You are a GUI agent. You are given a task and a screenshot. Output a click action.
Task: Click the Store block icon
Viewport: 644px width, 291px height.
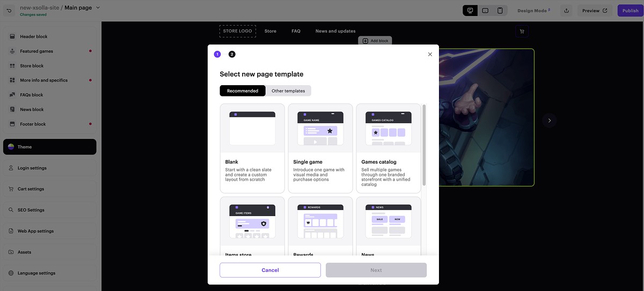12,65
